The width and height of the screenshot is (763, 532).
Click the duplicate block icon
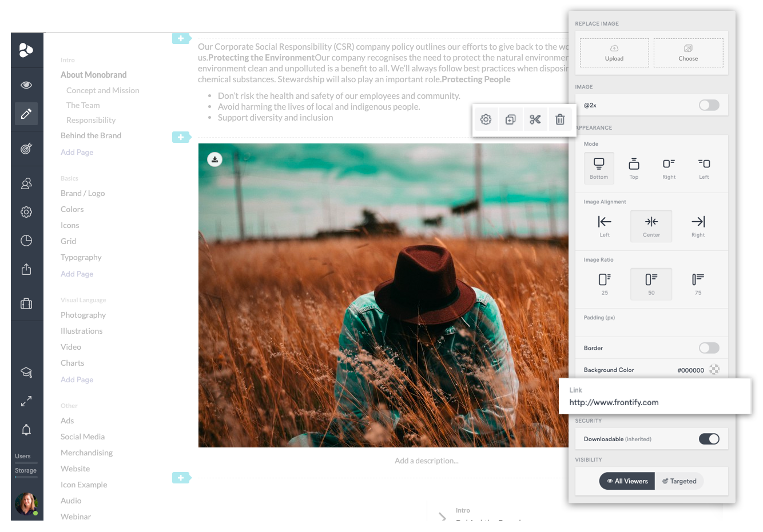pyautogui.click(x=510, y=119)
